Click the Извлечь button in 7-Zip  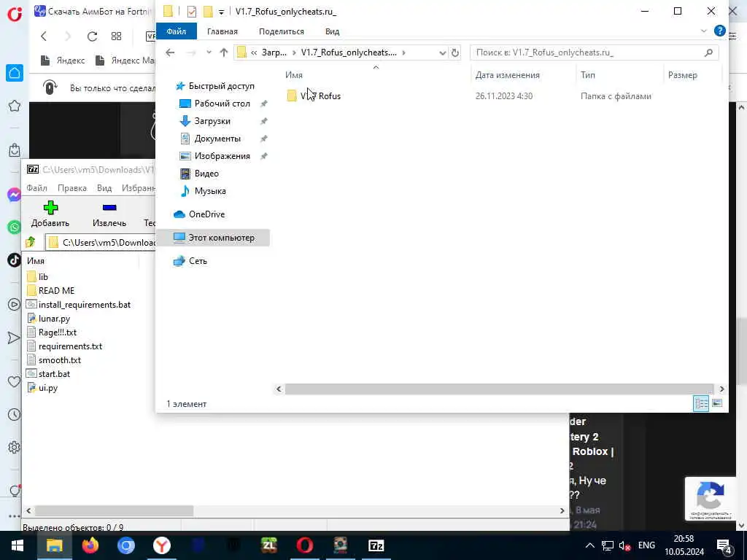click(x=109, y=214)
